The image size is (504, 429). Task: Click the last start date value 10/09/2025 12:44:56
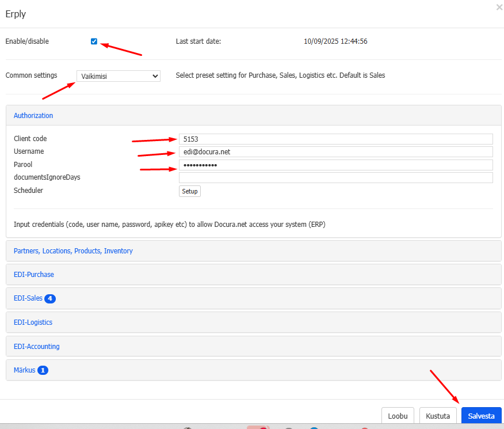[x=335, y=41]
